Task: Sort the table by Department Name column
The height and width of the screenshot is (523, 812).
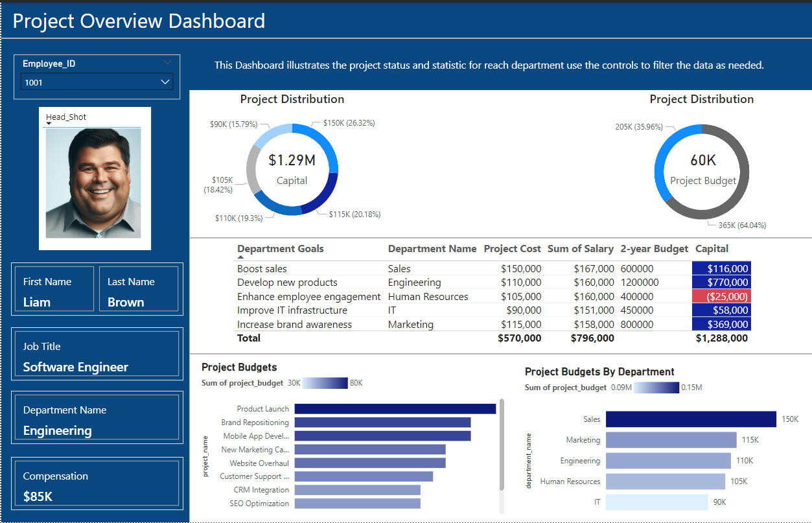Action: (432, 249)
